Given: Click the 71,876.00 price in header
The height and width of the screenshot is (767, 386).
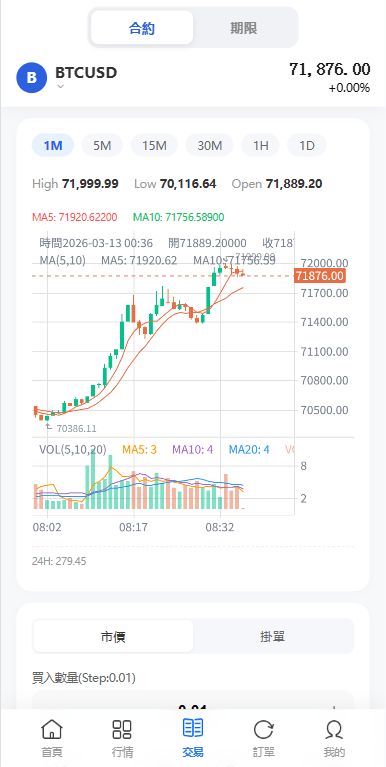Looking at the screenshot, I should 330,69.
